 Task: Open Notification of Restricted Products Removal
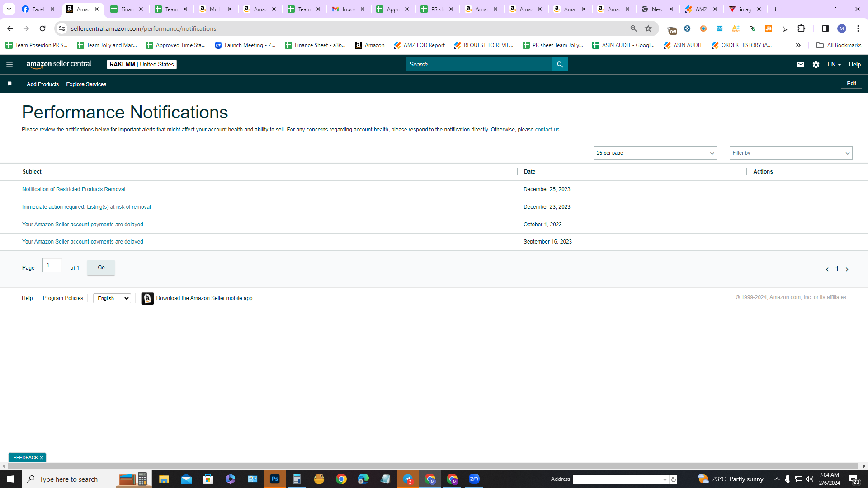74,189
